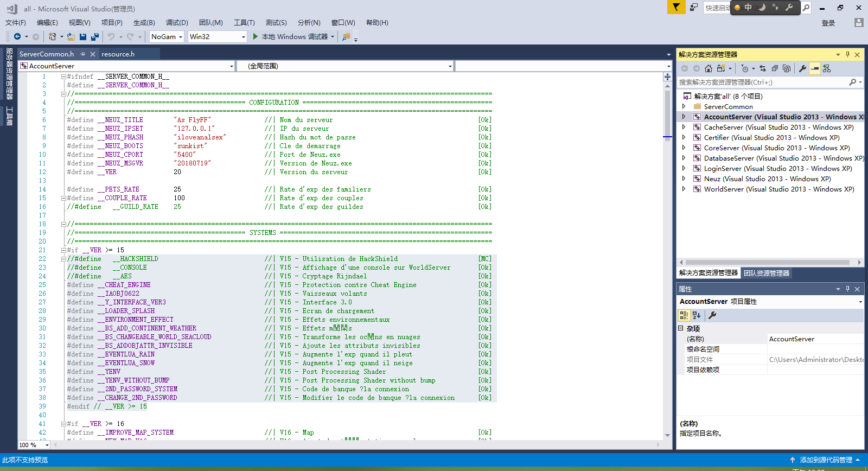Click the 登录 sign-in link
The height and width of the screenshot is (471, 868).
[828, 23]
